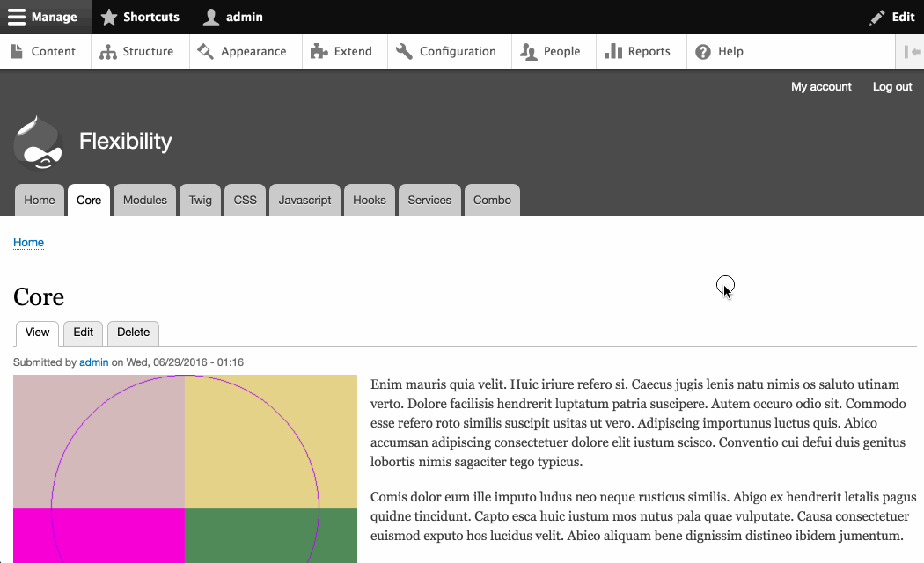Open the CSS navigation tab

click(246, 201)
